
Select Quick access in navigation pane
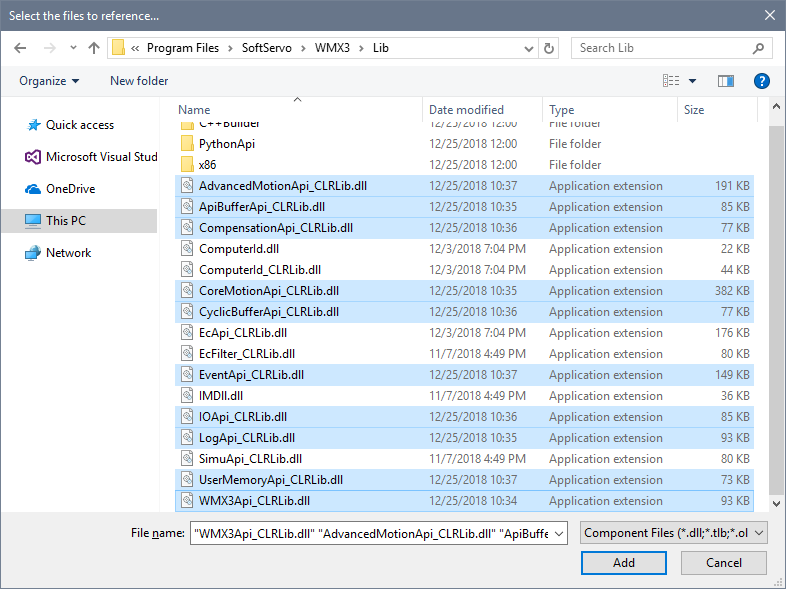pyautogui.click(x=79, y=125)
